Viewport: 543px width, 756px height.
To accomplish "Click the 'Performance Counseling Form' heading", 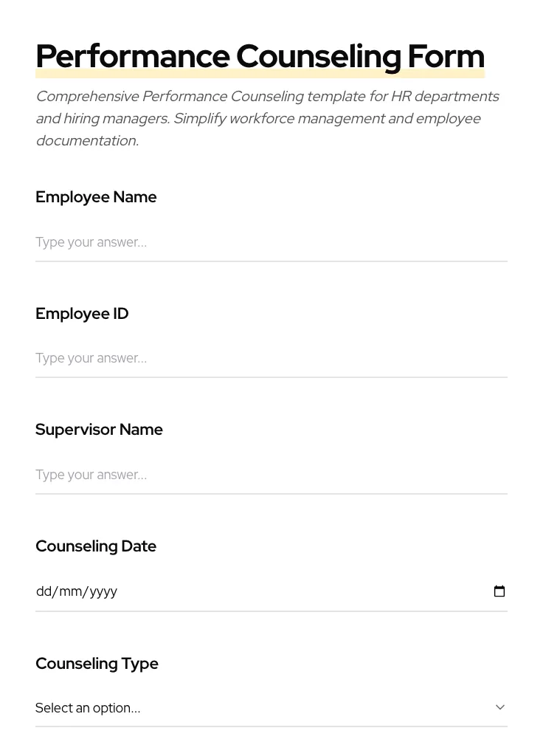I will click(x=260, y=56).
